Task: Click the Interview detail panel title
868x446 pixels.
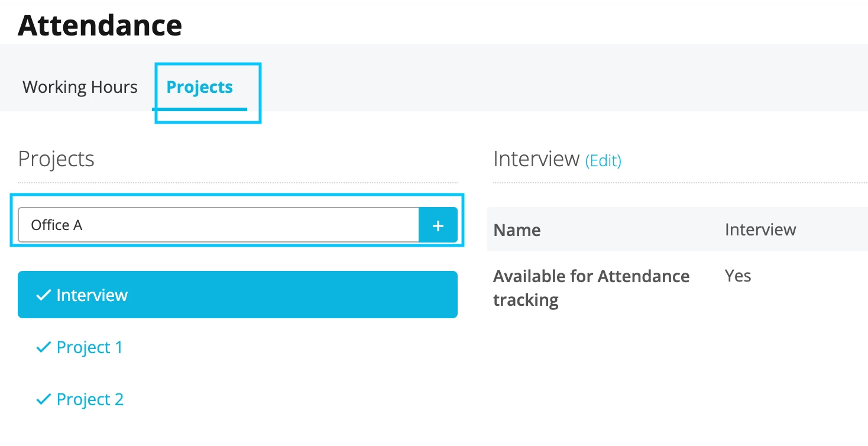Action: [x=536, y=159]
